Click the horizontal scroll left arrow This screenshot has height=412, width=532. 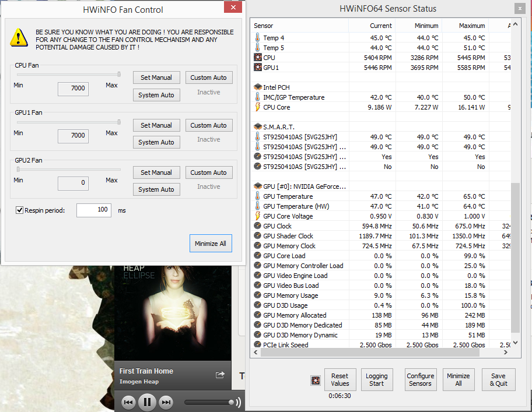click(x=256, y=353)
